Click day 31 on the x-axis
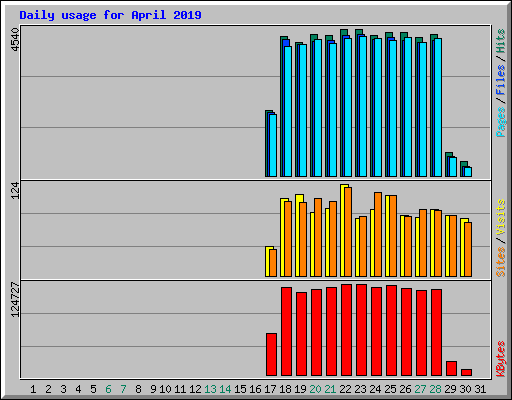 (480, 389)
